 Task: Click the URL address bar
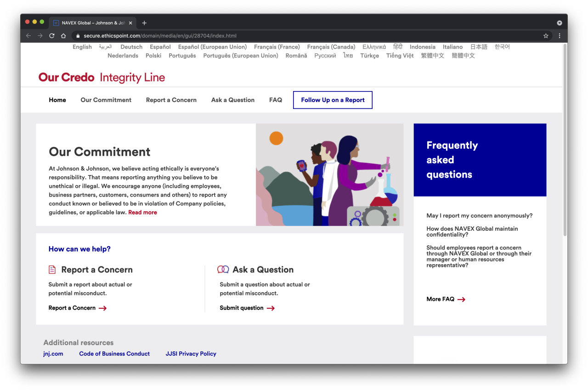(308, 36)
